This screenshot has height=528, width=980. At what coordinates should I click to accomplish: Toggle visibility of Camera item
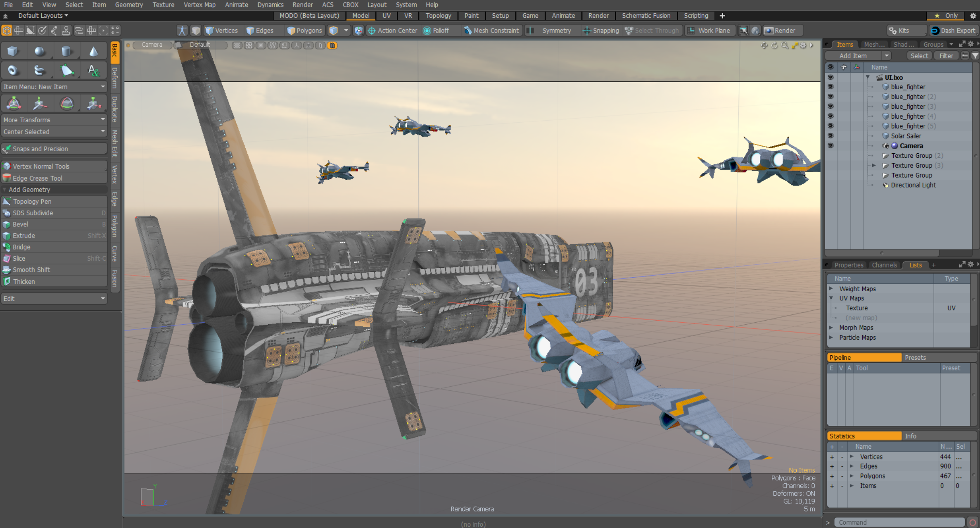(x=830, y=146)
